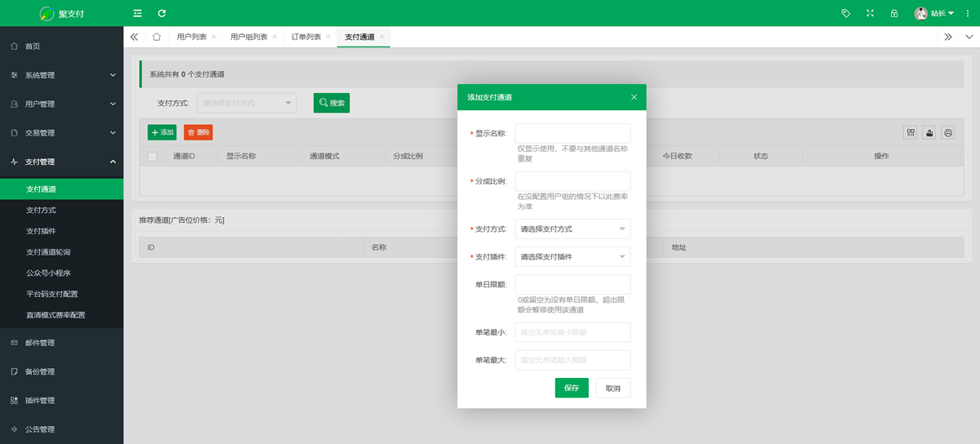Click the home tab icon
The height and width of the screenshot is (444, 980).
156,37
